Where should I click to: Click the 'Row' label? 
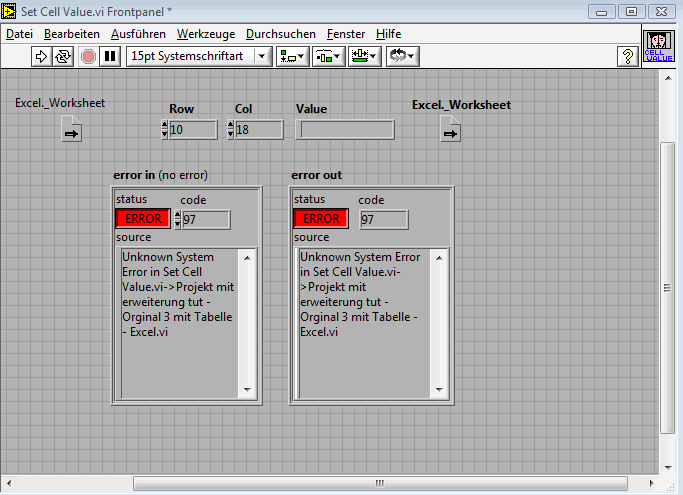[x=181, y=109]
